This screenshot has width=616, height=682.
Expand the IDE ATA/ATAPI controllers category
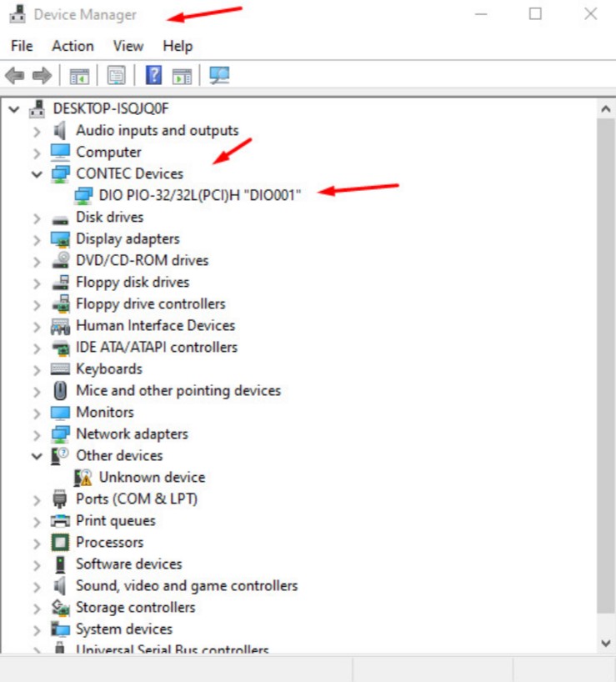[37, 349]
